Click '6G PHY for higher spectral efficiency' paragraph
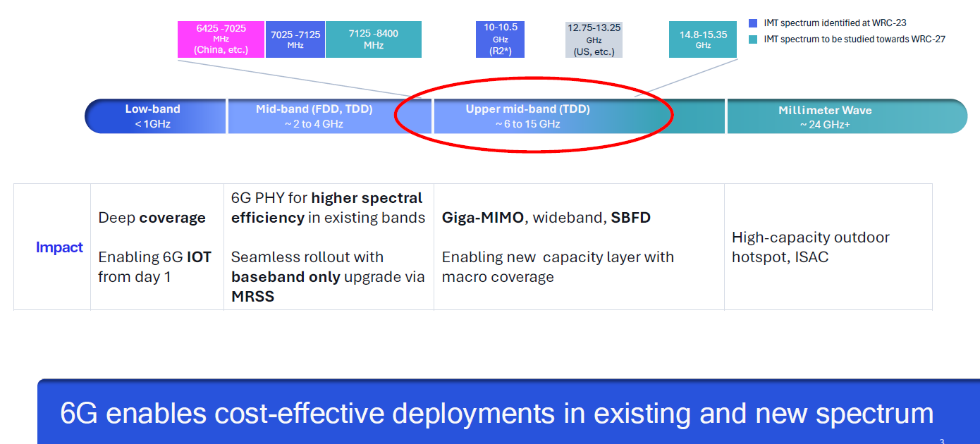Viewport: 980px width, 444px height. pos(328,208)
